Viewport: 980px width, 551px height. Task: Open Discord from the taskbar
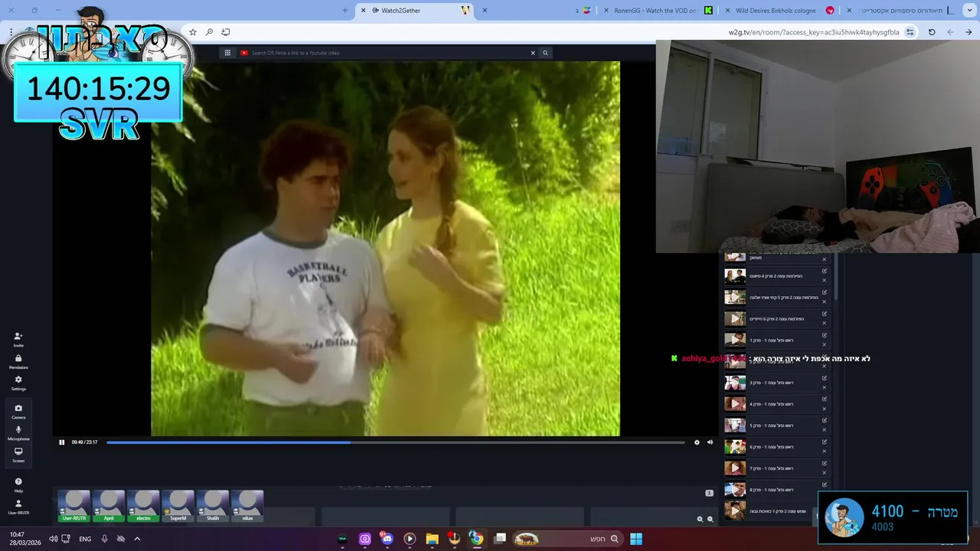[387, 539]
